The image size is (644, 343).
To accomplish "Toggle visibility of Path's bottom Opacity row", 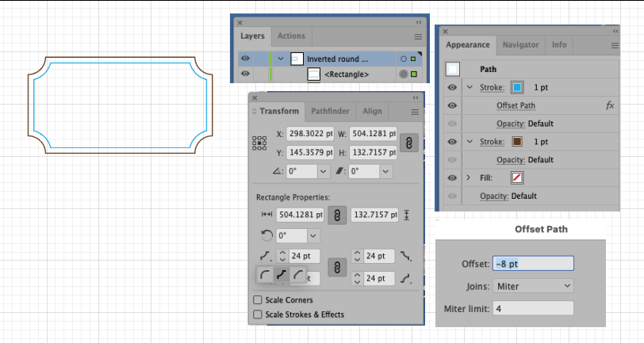I will tap(452, 196).
